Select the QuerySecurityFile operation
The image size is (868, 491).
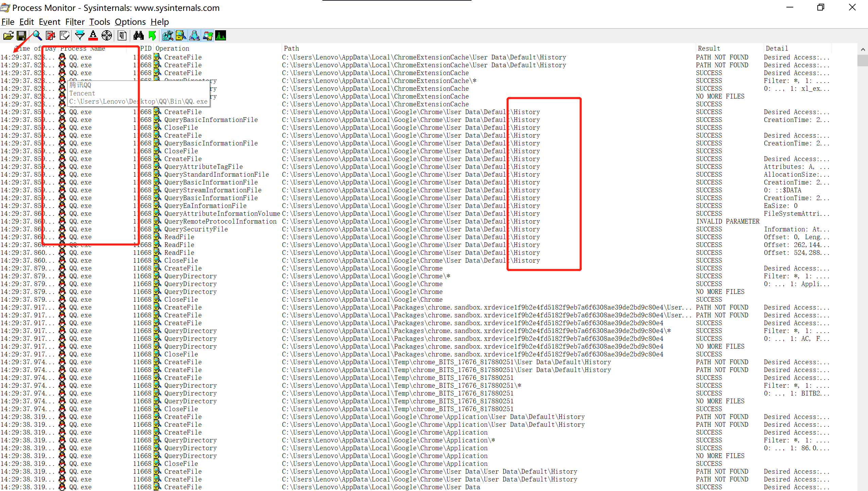[x=196, y=229]
